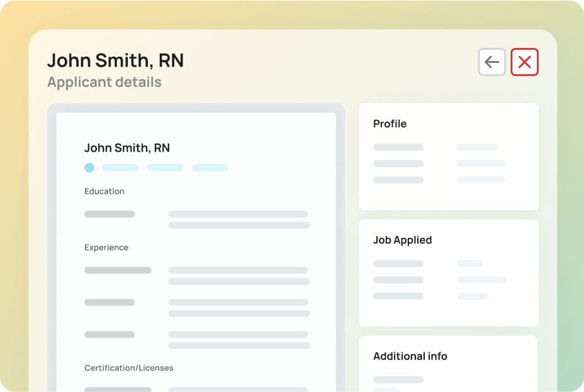This screenshot has width=584, height=392.
Task: Click the back arrow button
Action: (x=491, y=62)
